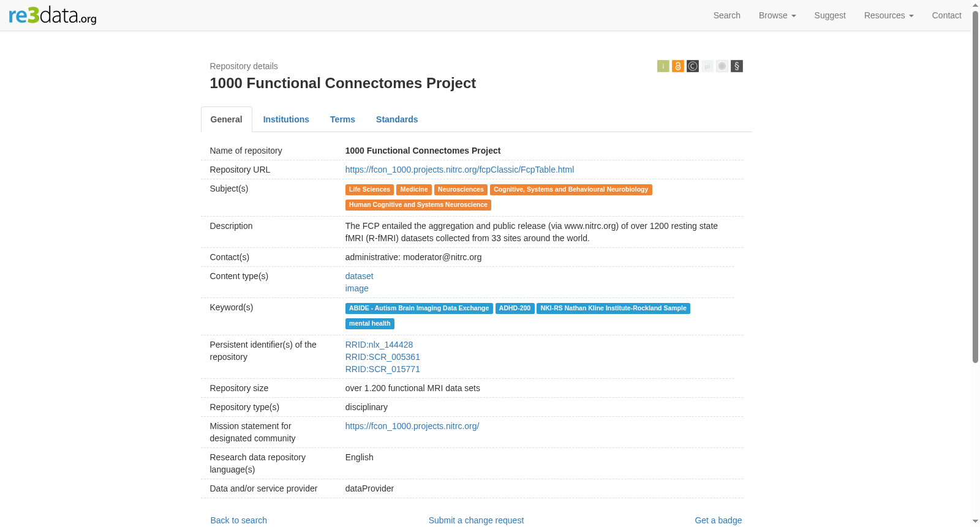Viewport: 980px width, 527px height.
Task: Open the Contact page in navbar
Action: coord(947,15)
